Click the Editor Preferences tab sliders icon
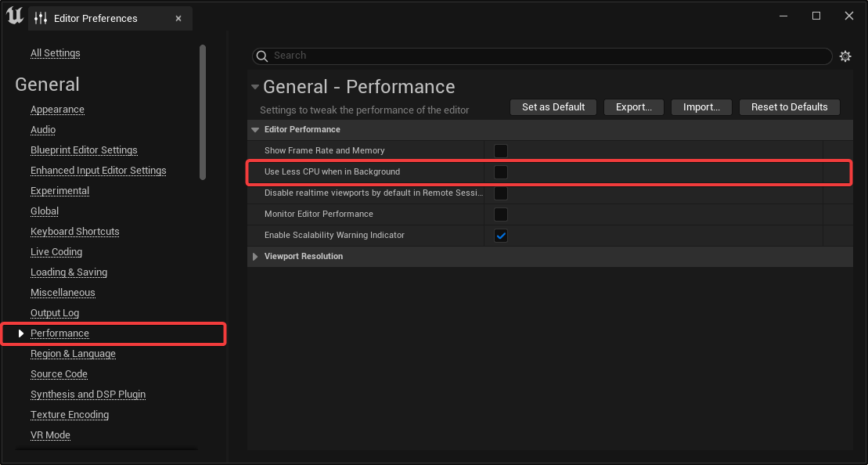The image size is (868, 465). click(x=41, y=18)
